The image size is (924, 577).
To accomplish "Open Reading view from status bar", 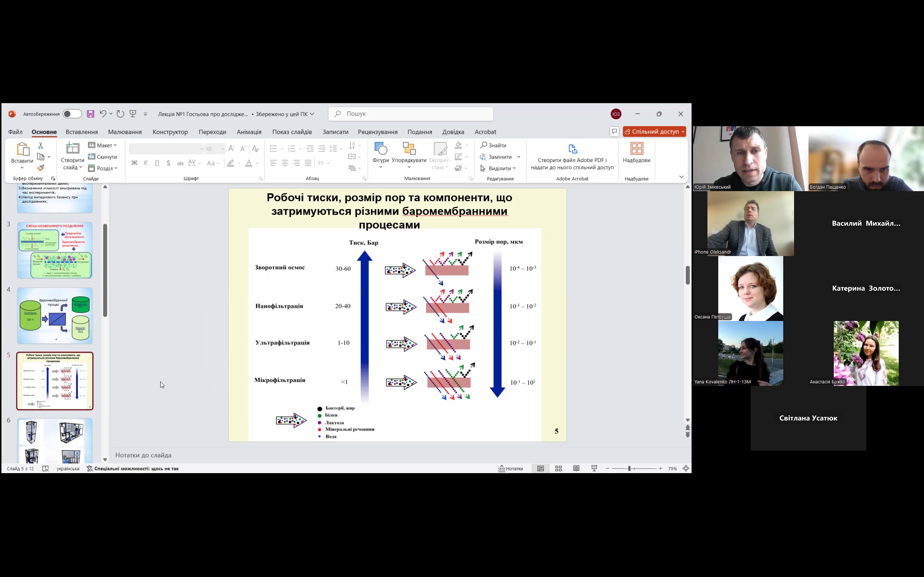I will coord(576,468).
